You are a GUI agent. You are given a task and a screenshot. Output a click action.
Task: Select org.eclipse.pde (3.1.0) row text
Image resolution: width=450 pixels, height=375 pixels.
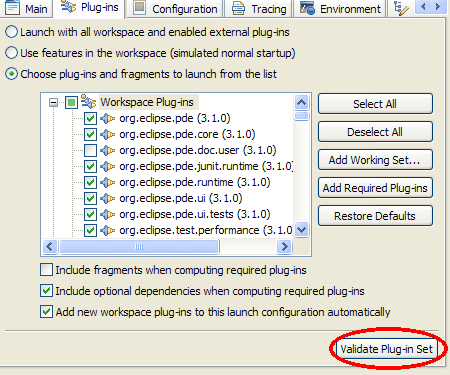coord(175,118)
